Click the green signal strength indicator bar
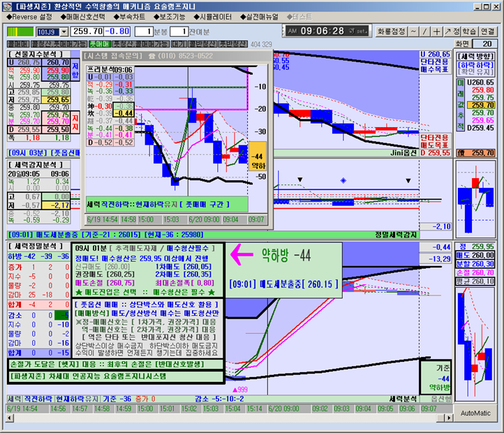Viewport: 504px width, 433px height. click(20, 31)
